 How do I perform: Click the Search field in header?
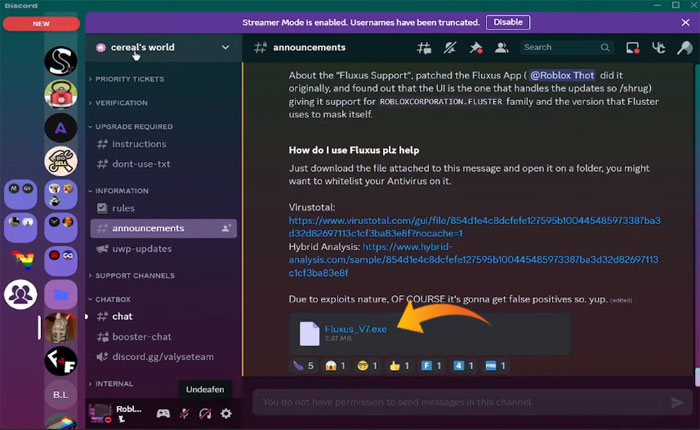[560, 47]
